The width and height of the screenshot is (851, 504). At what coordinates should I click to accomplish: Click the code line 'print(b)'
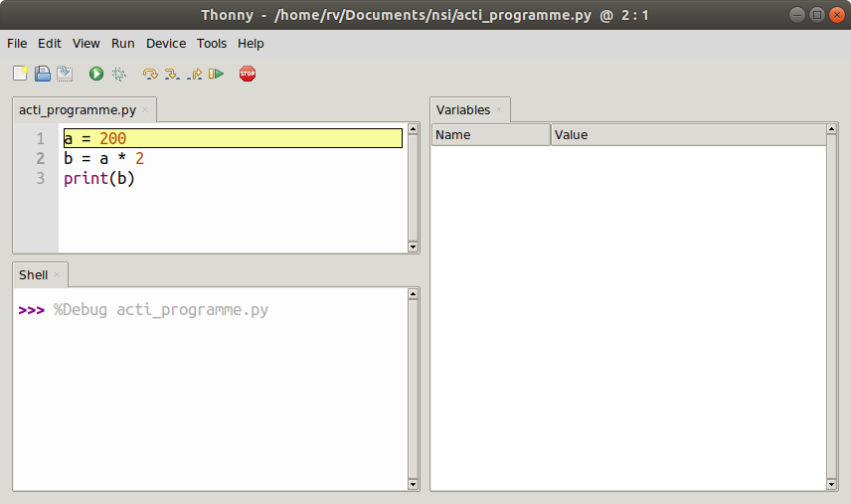click(99, 179)
